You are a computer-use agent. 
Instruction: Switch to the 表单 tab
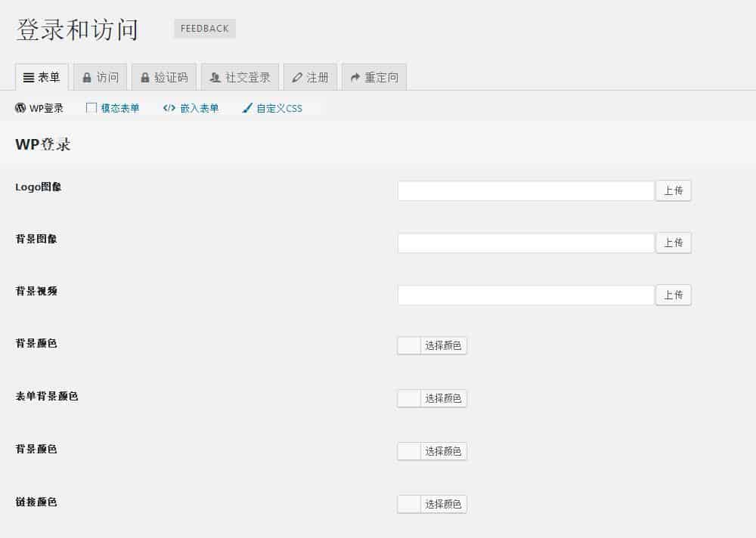coord(42,77)
